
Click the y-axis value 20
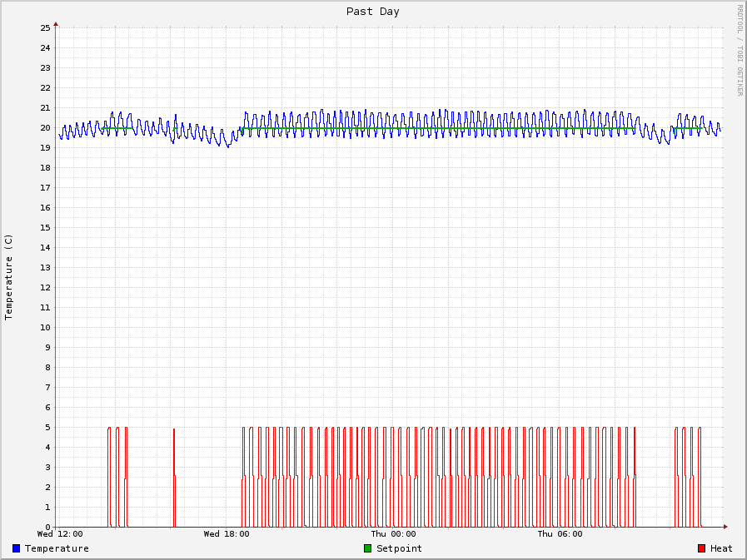tap(45, 127)
